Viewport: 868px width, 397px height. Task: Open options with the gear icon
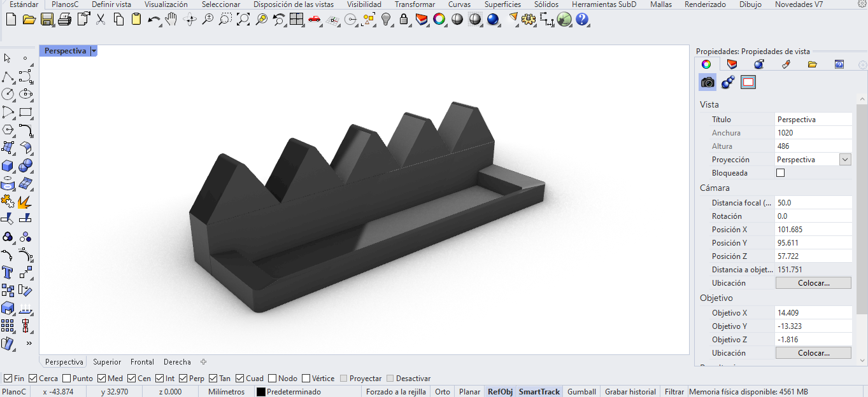[528, 19]
